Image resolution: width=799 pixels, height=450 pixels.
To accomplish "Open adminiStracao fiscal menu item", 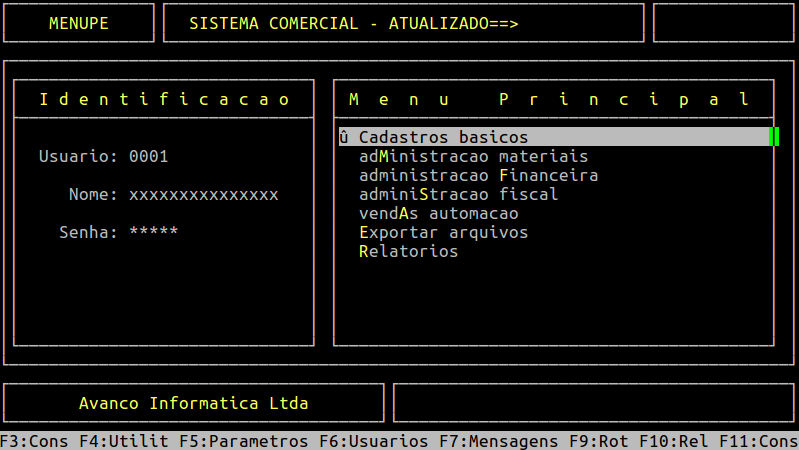I will pyautogui.click(x=458, y=194).
